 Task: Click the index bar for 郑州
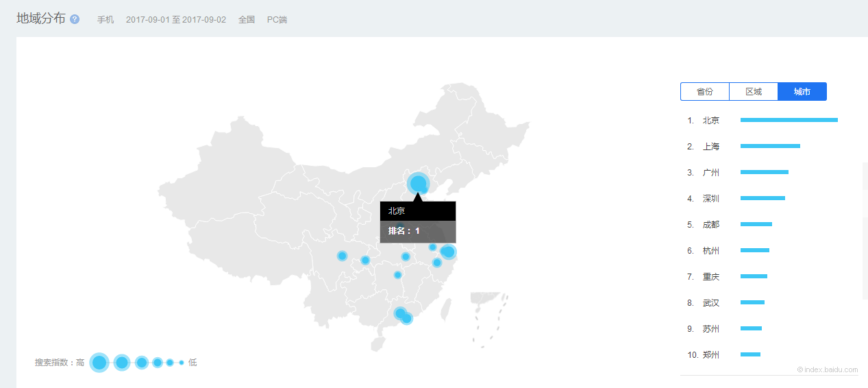coord(750,354)
